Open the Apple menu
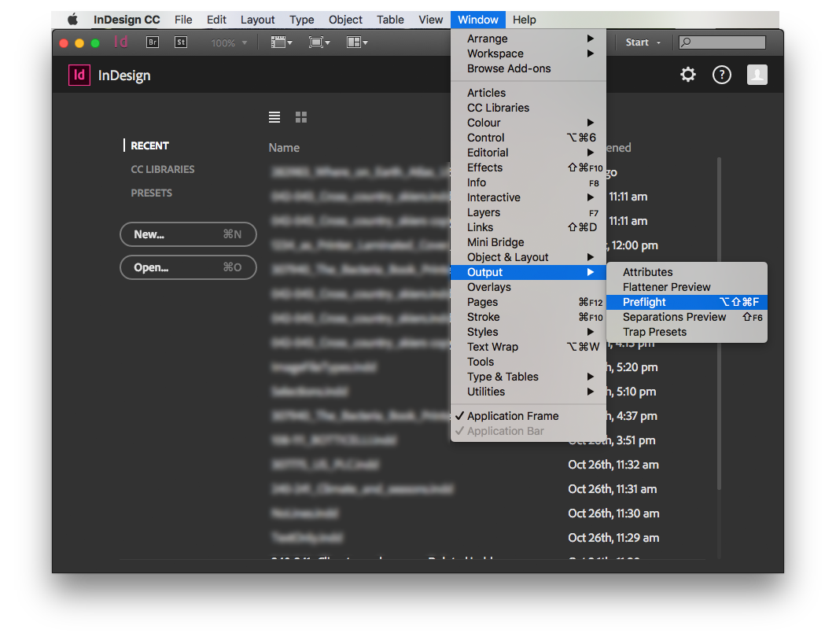836x644 pixels. 72,20
